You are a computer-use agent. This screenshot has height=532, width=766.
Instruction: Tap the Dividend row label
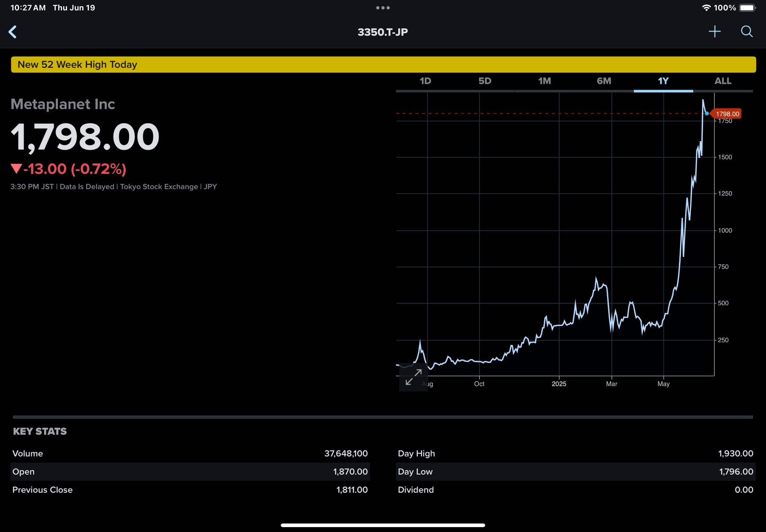pyautogui.click(x=416, y=490)
